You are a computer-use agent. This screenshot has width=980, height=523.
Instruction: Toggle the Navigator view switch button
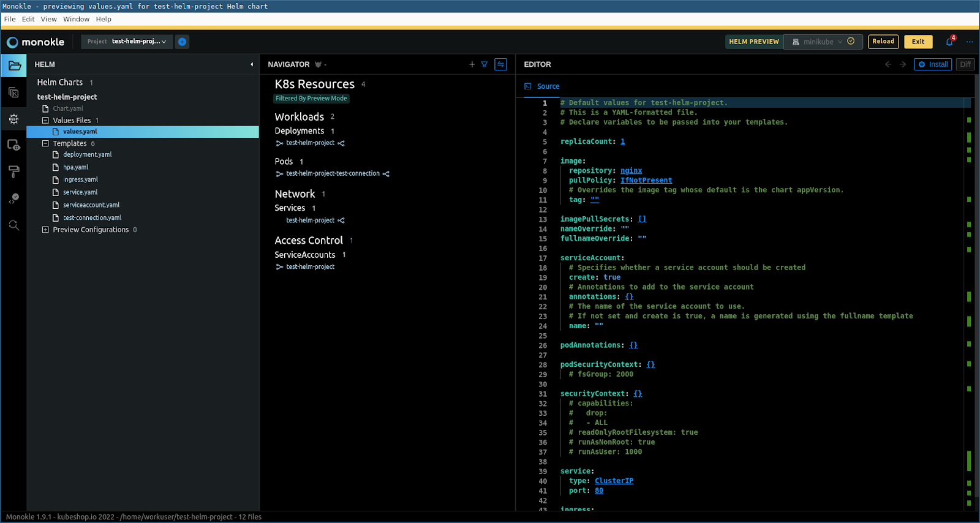coord(500,64)
